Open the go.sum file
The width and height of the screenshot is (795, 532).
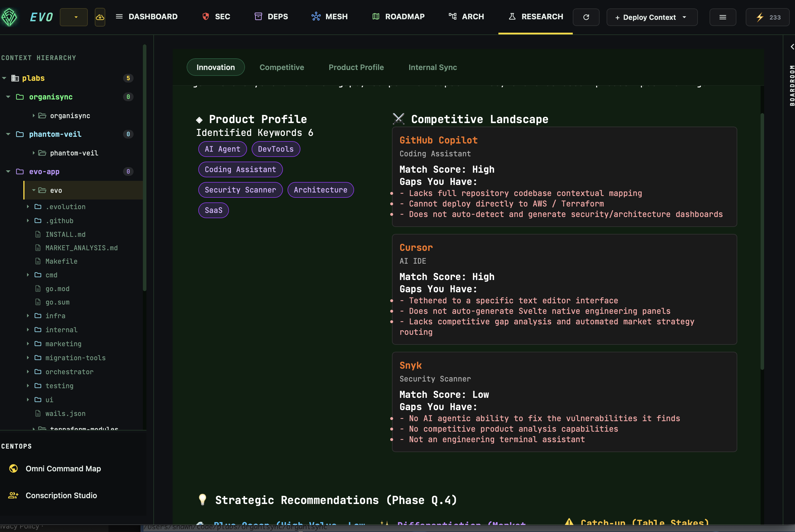(57, 302)
